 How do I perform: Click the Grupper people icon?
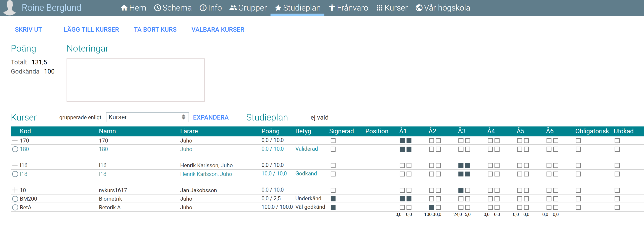pyautogui.click(x=233, y=8)
